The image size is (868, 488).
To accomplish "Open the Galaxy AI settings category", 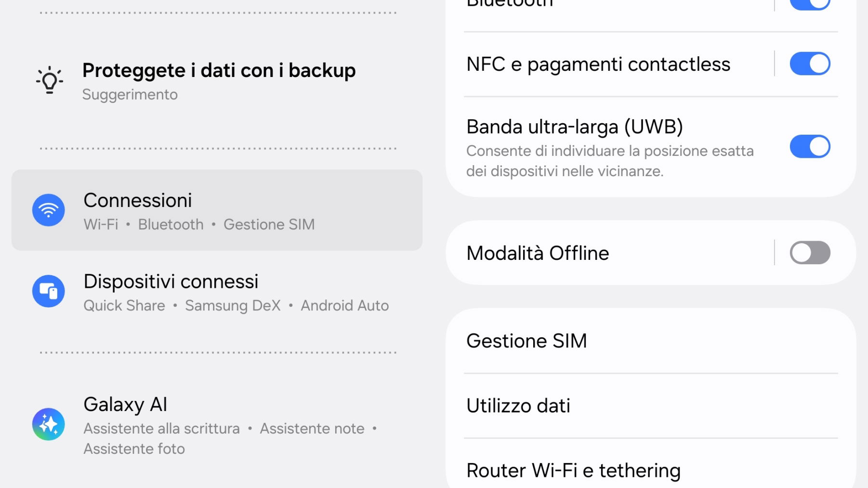I will click(x=217, y=424).
